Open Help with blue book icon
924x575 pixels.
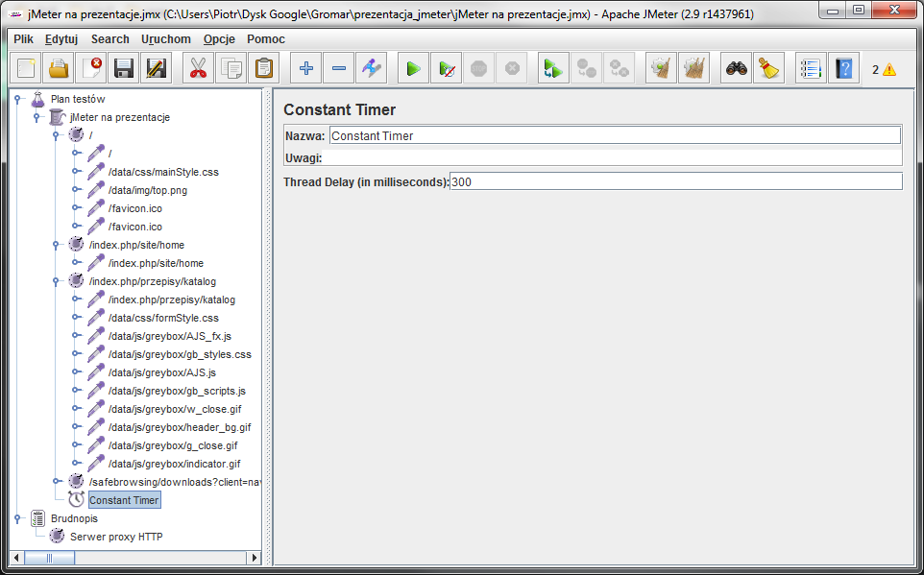(x=843, y=68)
